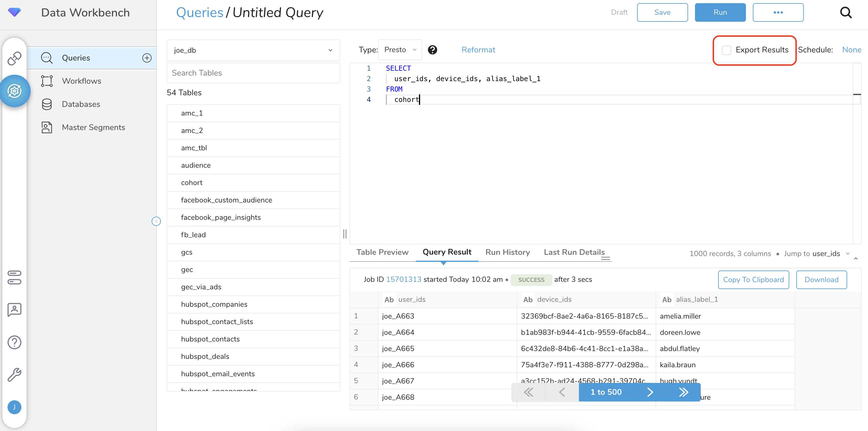Open the Presto type dropdown
868x431 pixels.
[400, 50]
